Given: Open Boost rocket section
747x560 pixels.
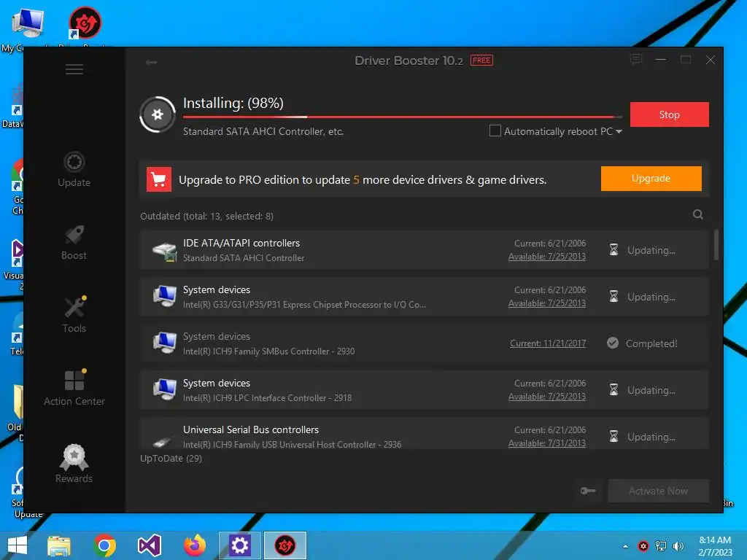Looking at the screenshot, I should point(74,235).
